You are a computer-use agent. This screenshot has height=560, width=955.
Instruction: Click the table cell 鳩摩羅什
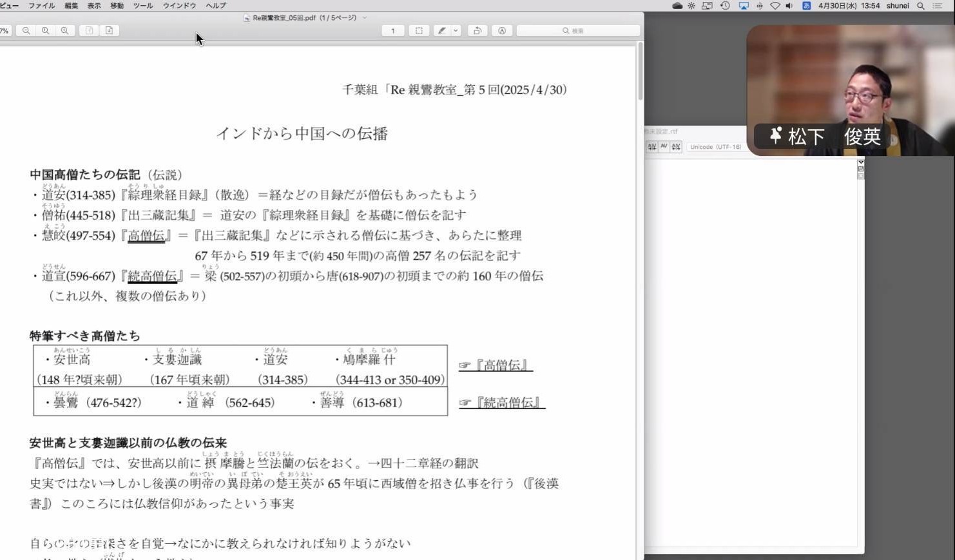pyautogui.click(x=369, y=360)
